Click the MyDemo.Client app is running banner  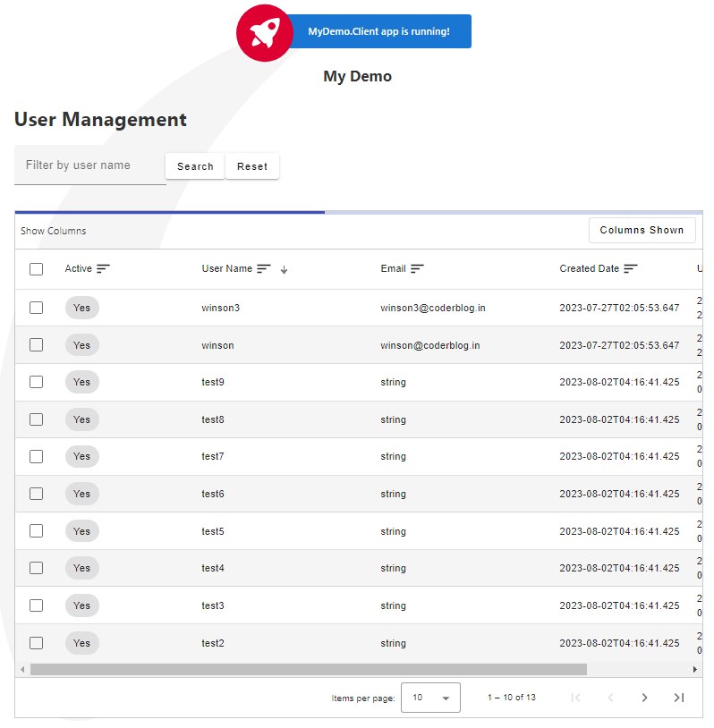click(x=378, y=31)
